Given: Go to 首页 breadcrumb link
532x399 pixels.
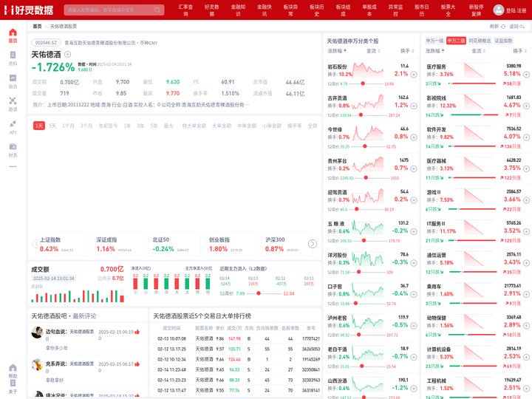Looking at the screenshot, I should (37, 26).
